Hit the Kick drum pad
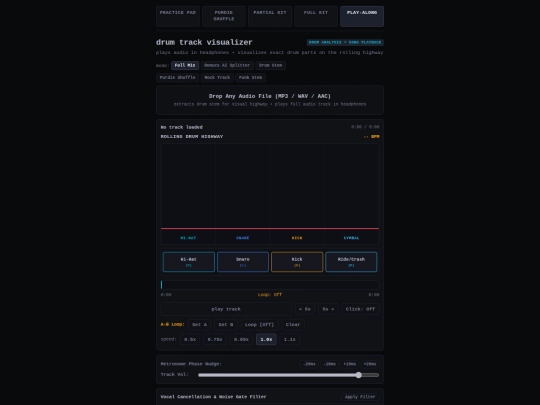 click(297, 262)
